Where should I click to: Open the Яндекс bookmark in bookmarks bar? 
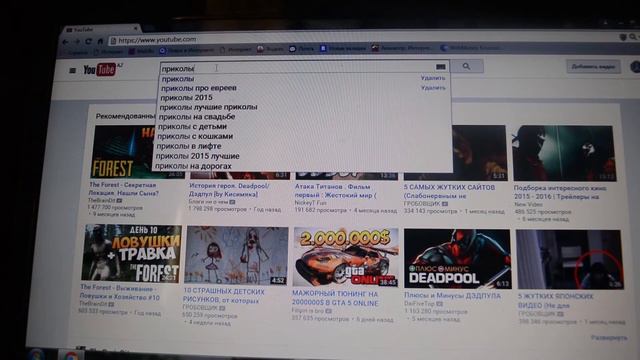point(270,49)
